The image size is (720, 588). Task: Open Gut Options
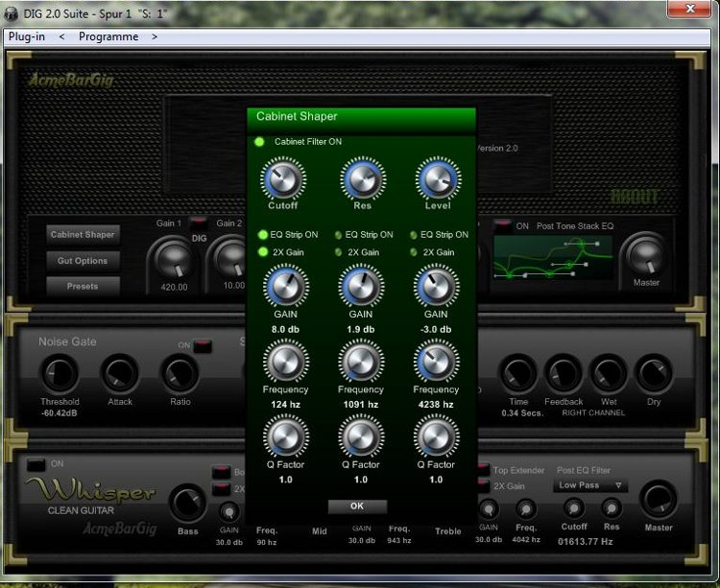pos(83,261)
